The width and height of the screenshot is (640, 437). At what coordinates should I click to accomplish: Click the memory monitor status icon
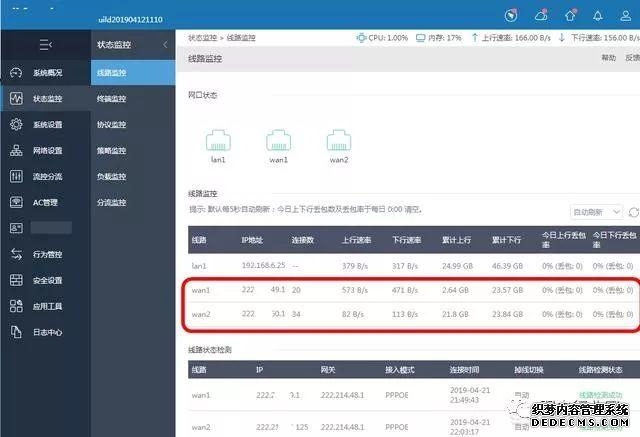coord(420,38)
